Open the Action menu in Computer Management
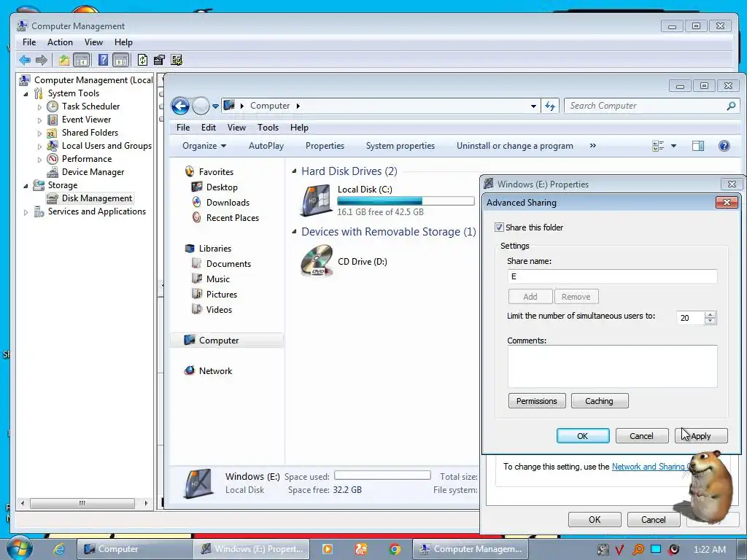This screenshot has height=560, width=747. pos(60,42)
